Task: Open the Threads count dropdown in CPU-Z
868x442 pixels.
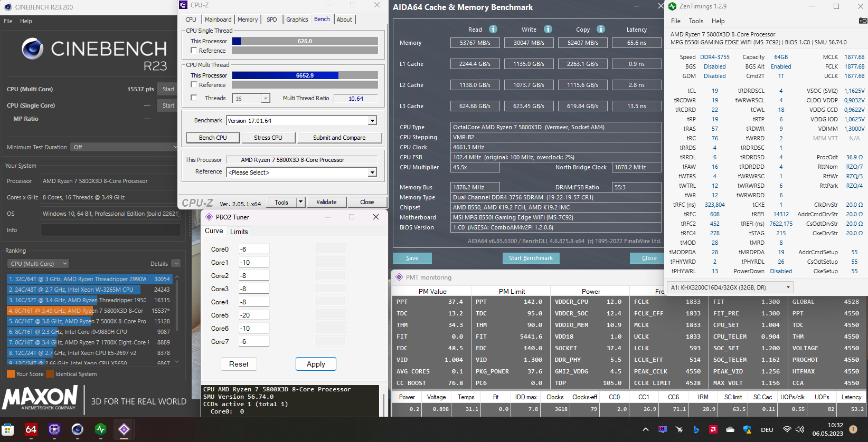Action: [266, 99]
